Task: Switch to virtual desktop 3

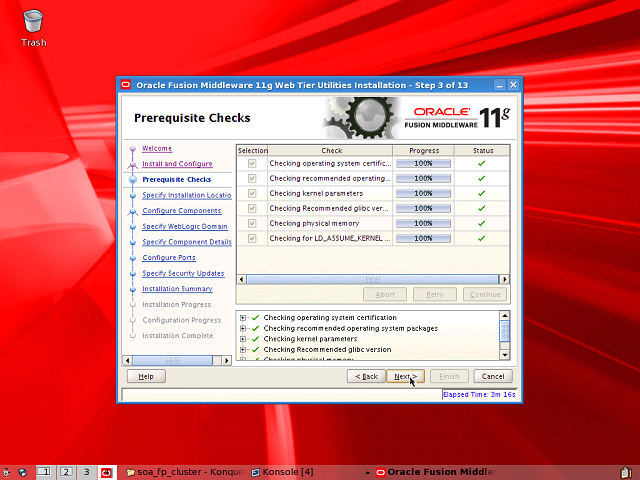Action: pyautogui.click(x=87, y=472)
